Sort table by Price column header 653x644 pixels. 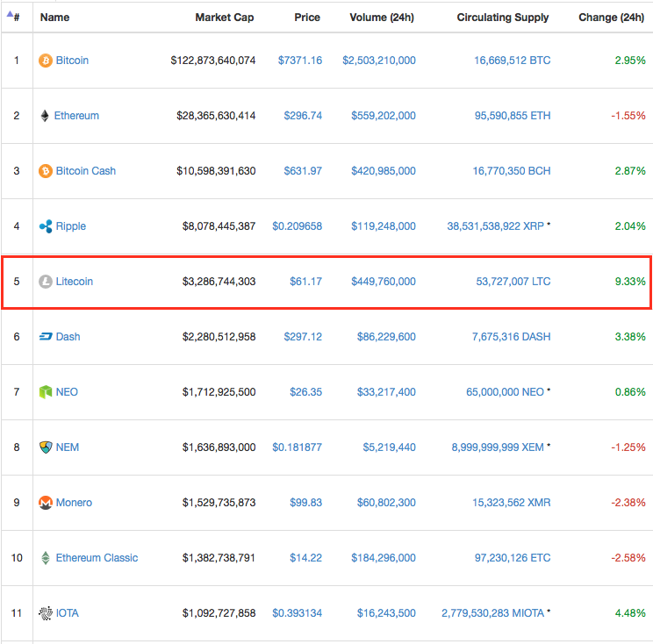(307, 18)
